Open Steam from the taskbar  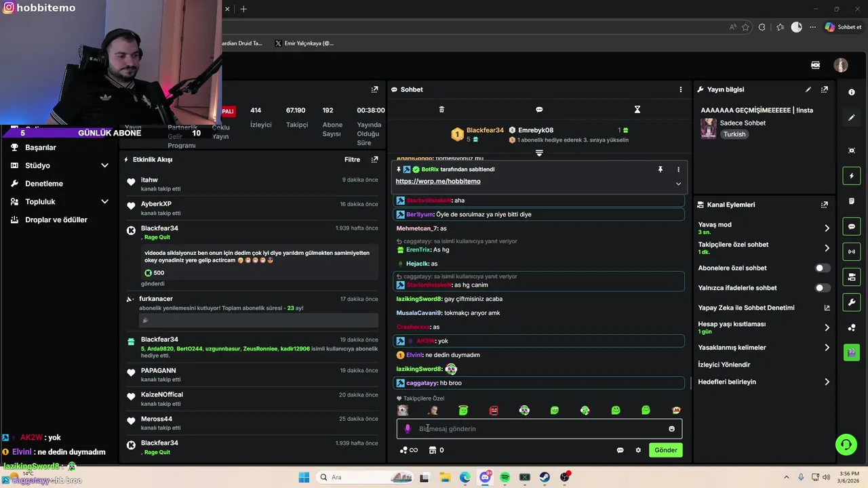(545, 478)
